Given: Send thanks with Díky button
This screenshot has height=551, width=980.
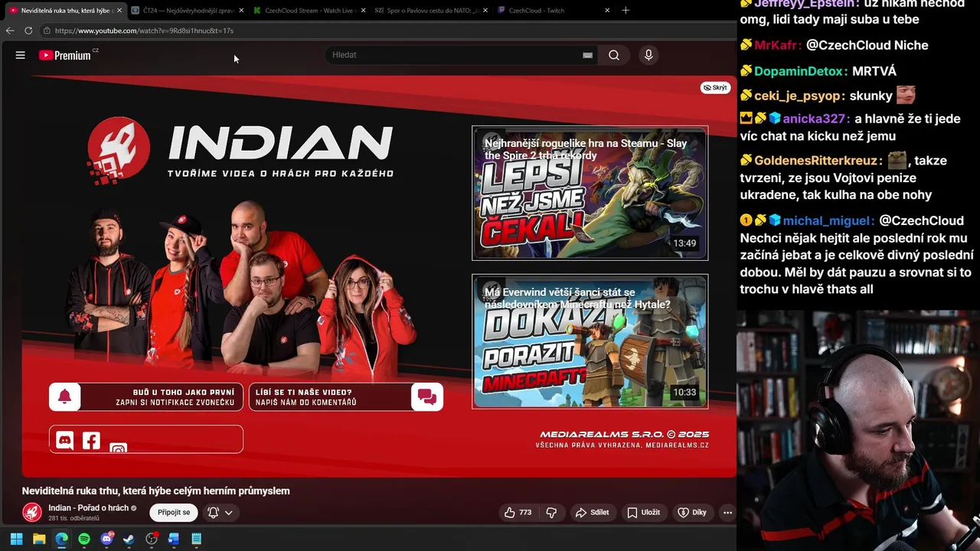Looking at the screenshot, I should pyautogui.click(x=692, y=513).
